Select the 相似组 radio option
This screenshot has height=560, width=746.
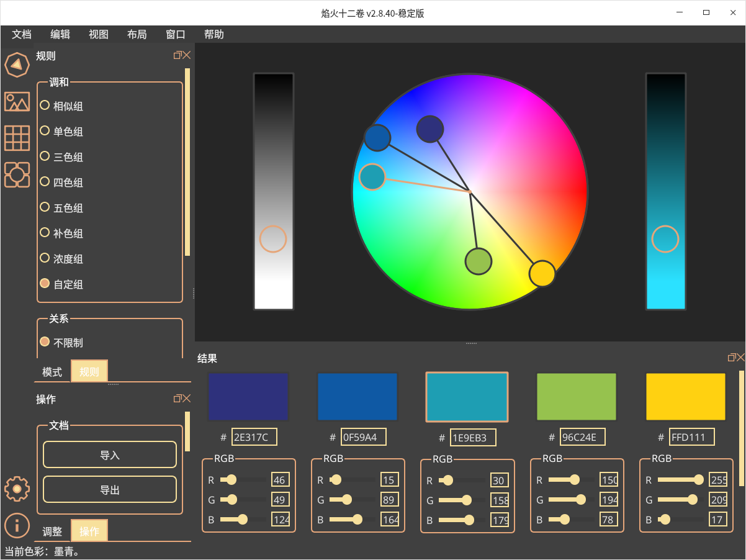[x=45, y=106]
